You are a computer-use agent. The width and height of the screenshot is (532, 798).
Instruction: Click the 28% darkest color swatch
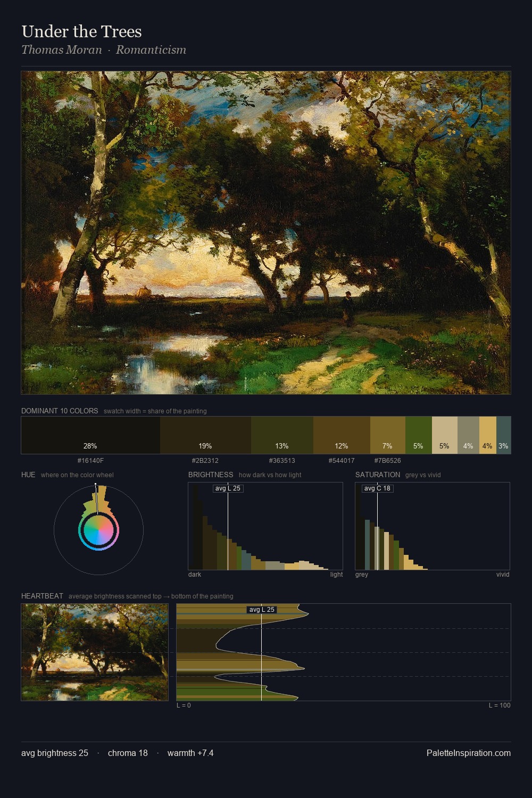[x=90, y=435]
